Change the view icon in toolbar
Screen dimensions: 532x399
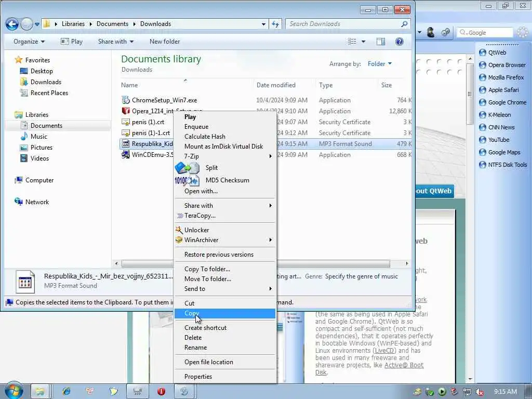pos(352,42)
